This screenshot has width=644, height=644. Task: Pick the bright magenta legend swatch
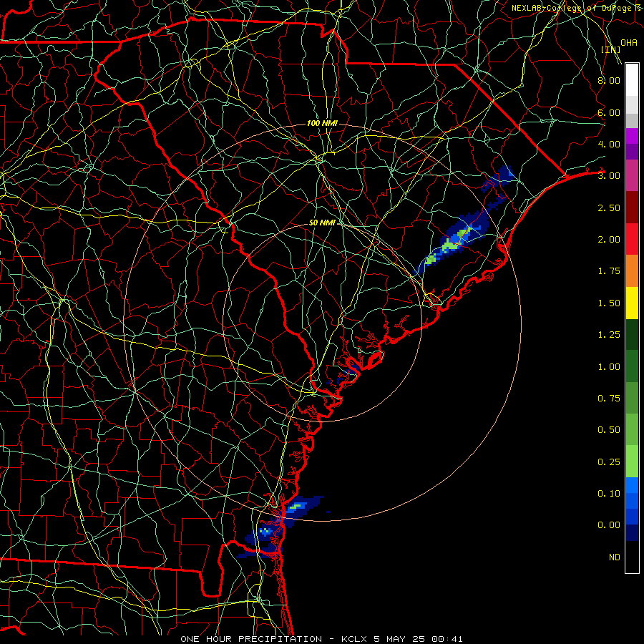click(x=632, y=136)
